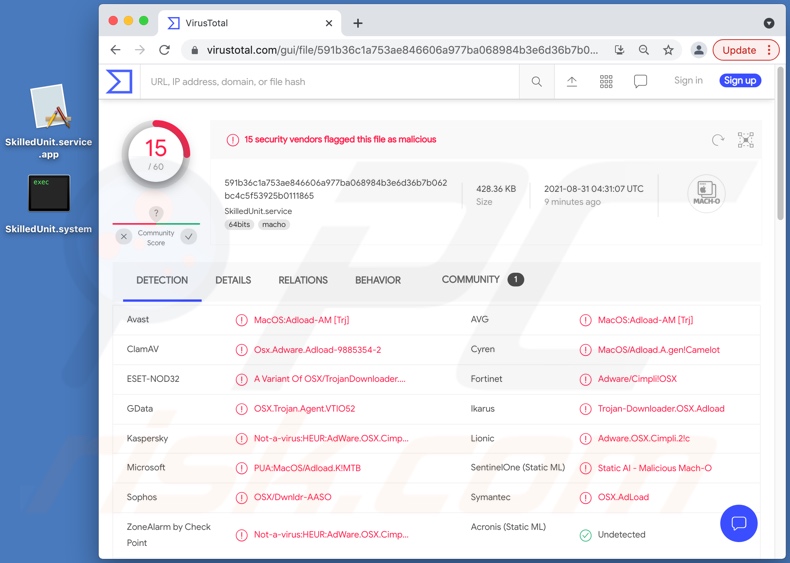Open the comments speech bubble icon in header
790x563 pixels.
tap(640, 82)
